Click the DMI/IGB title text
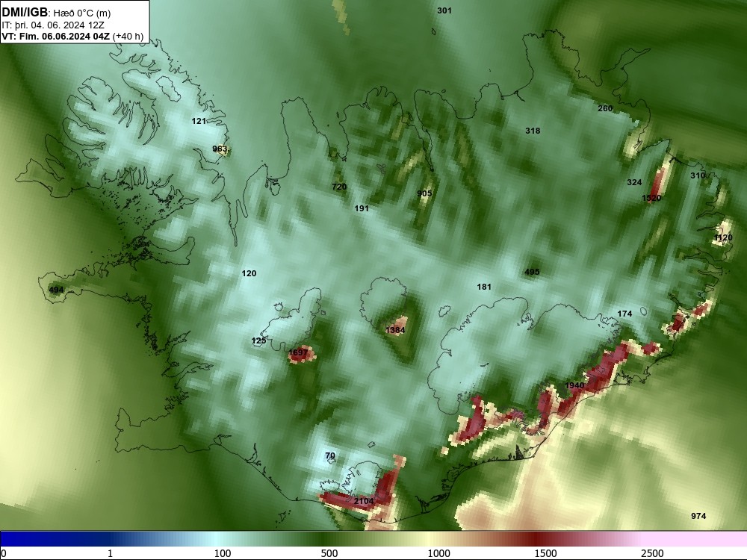747x560 pixels. point(25,13)
